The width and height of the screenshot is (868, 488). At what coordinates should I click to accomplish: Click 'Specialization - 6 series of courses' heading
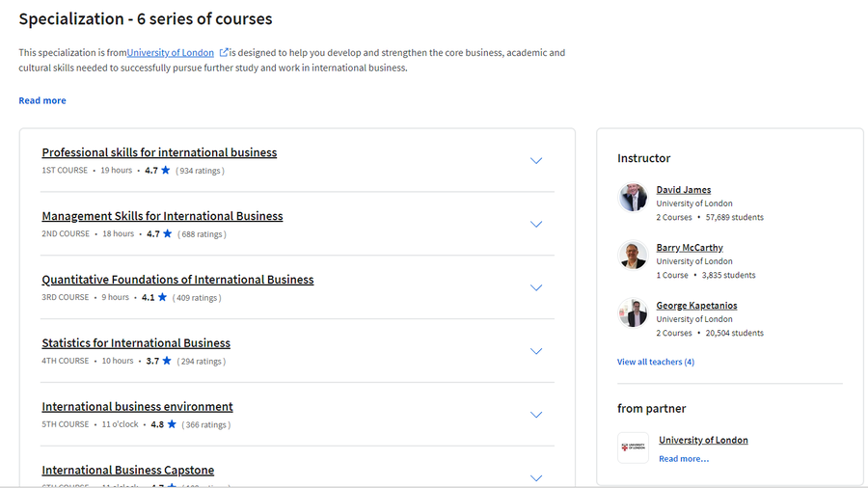coord(146,19)
